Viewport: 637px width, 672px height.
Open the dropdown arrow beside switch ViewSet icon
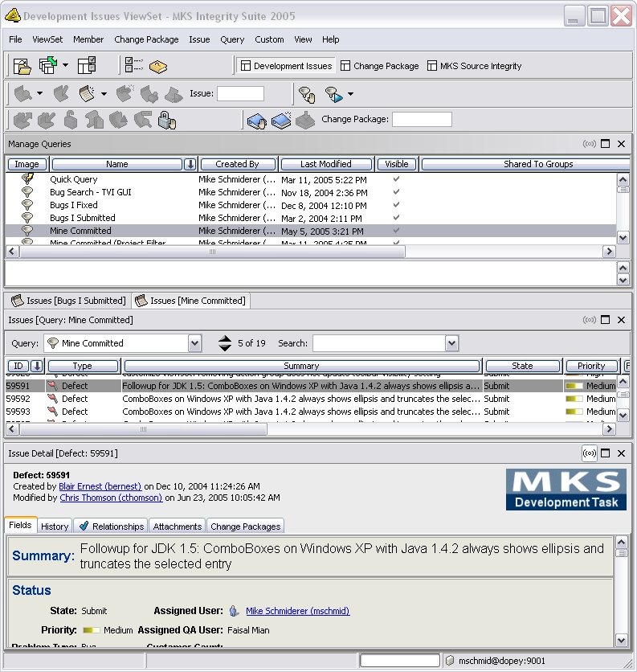pos(65,66)
